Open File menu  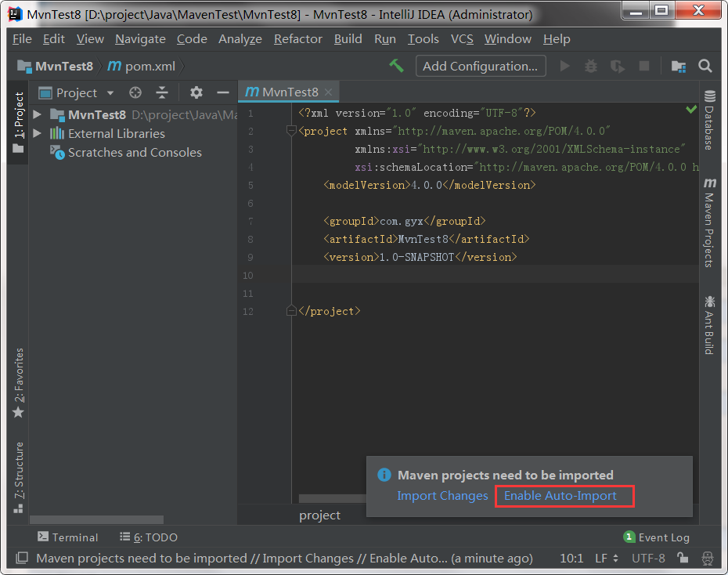tap(22, 39)
